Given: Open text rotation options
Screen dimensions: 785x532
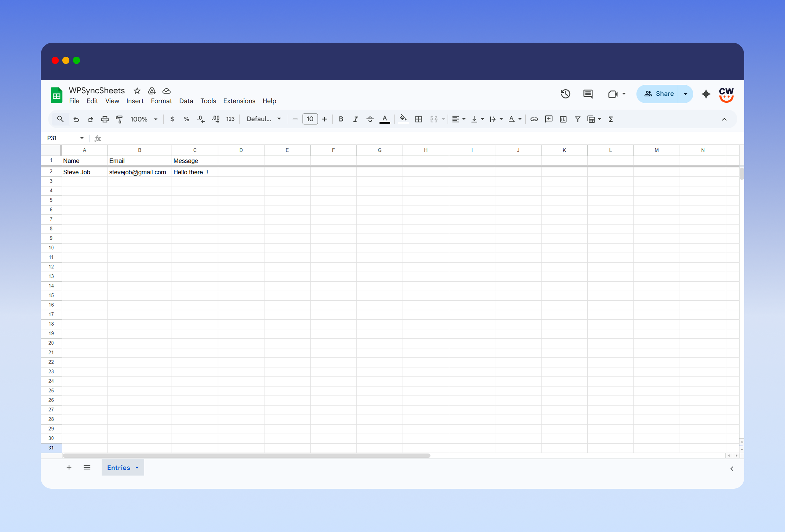Looking at the screenshot, I should [x=515, y=119].
